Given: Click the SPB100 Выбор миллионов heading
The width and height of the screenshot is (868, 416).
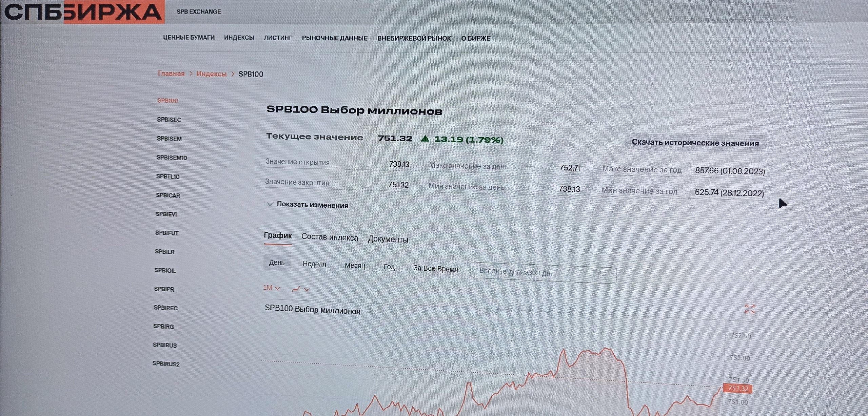Looking at the screenshot, I should [354, 110].
